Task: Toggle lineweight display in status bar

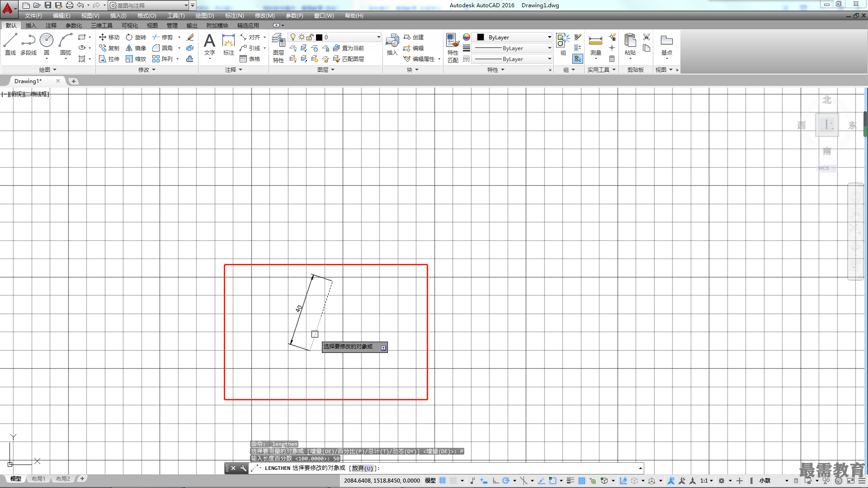Action: tap(571, 480)
